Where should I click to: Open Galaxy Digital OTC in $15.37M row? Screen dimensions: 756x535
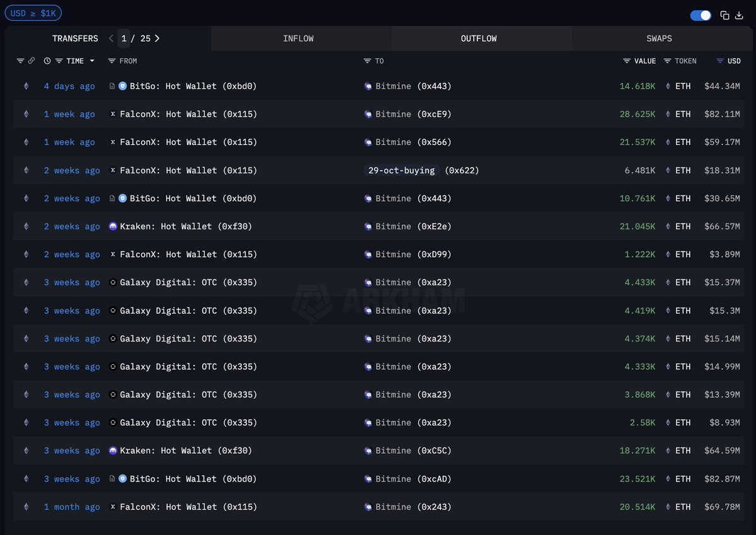point(188,282)
